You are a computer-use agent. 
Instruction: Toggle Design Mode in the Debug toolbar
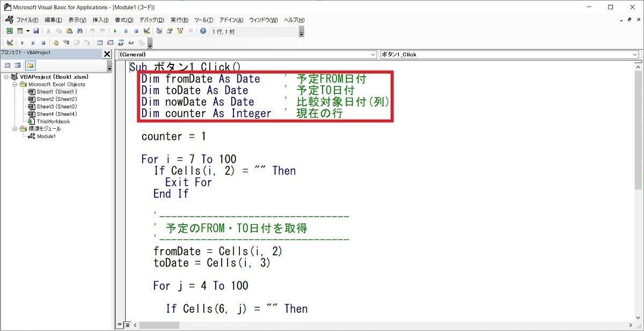10,42
